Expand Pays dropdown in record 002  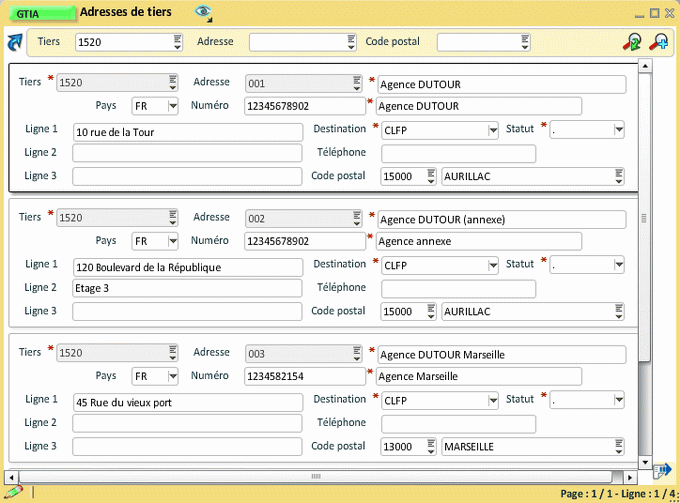[173, 241]
